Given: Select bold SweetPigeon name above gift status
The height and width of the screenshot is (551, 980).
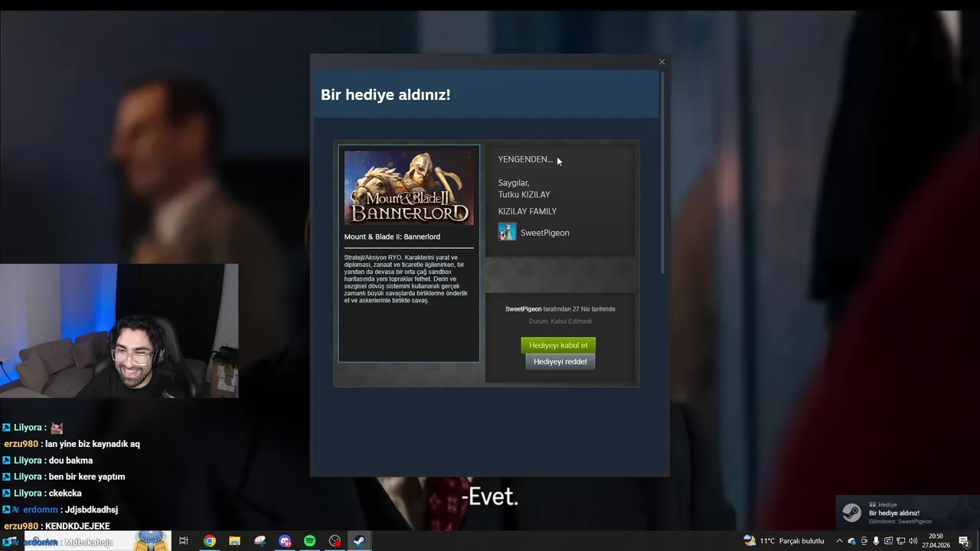Looking at the screenshot, I should 523,309.
